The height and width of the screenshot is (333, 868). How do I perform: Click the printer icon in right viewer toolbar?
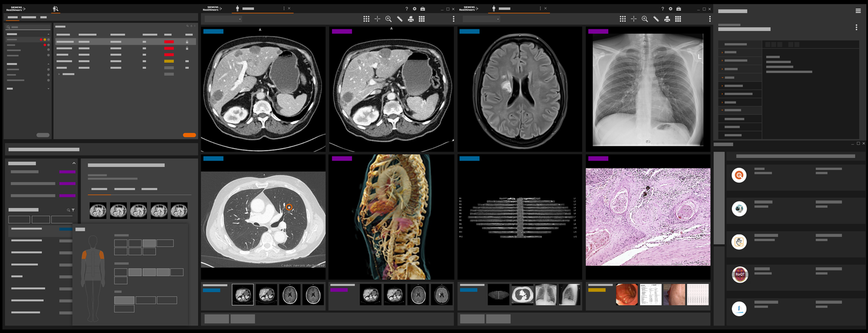[x=667, y=19]
